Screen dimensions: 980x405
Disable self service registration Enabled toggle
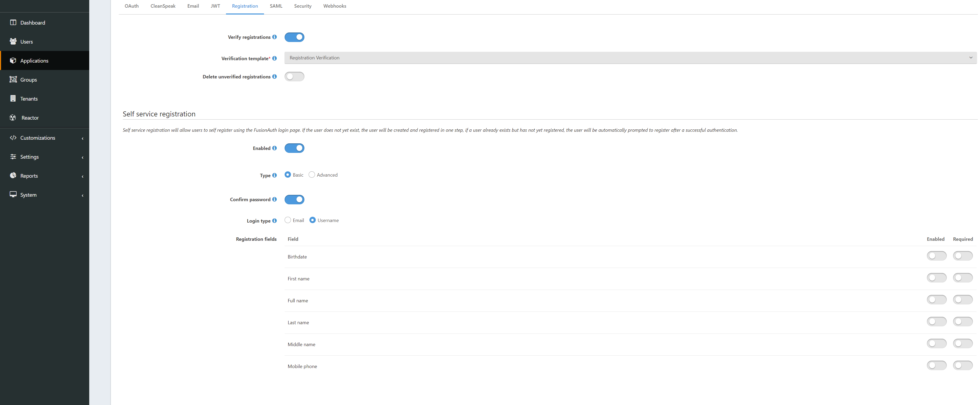pyautogui.click(x=294, y=148)
